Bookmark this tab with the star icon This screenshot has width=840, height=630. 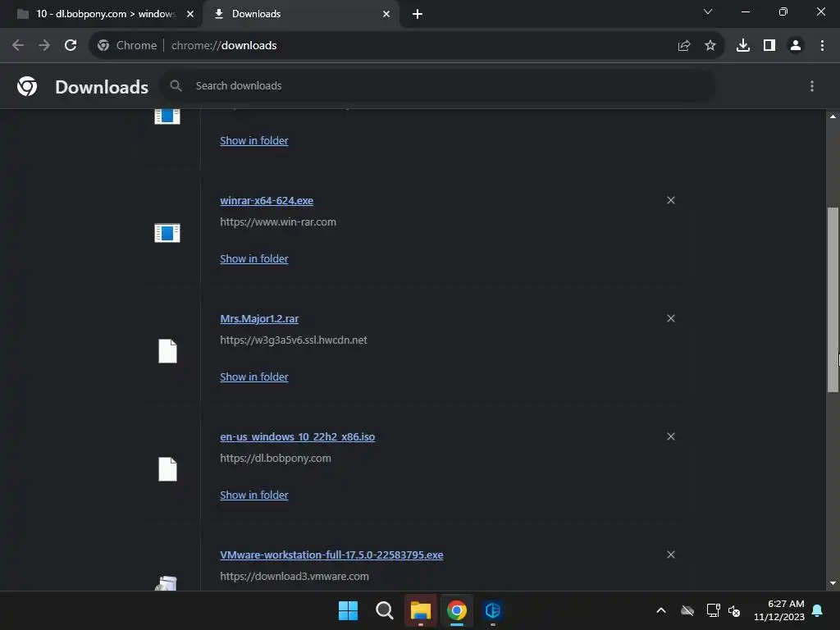click(x=710, y=46)
